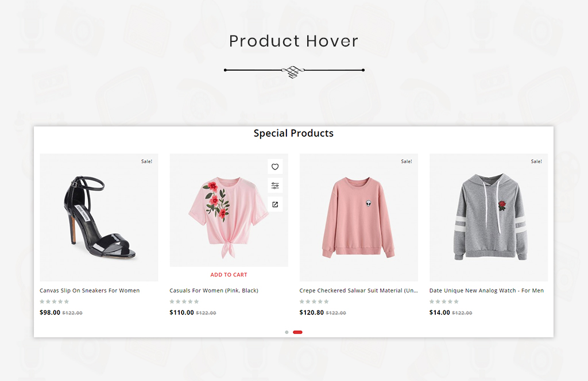The image size is (588, 381).
Task: Open the pink floral t-shirt image
Action: coord(229,210)
